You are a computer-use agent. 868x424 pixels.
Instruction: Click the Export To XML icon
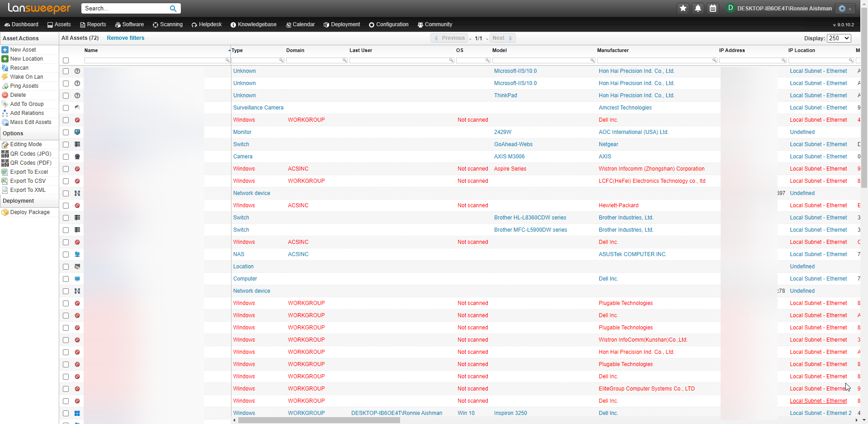pyautogui.click(x=5, y=190)
